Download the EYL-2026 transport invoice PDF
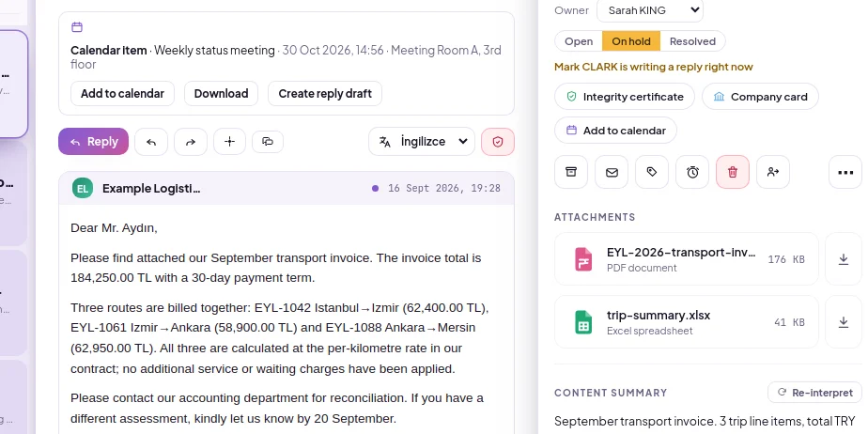 point(843,259)
